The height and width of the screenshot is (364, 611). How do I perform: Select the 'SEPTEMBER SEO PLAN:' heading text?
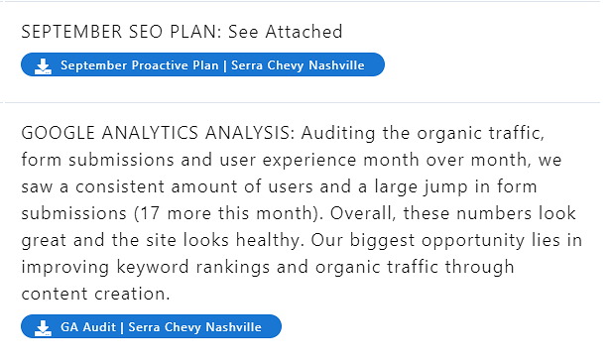[x=121, y=32]
